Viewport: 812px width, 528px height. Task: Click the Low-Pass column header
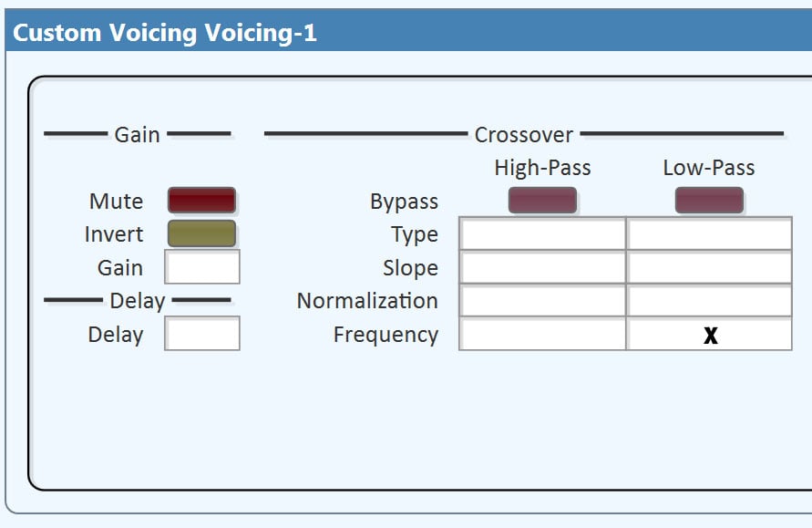pos(708,168)
